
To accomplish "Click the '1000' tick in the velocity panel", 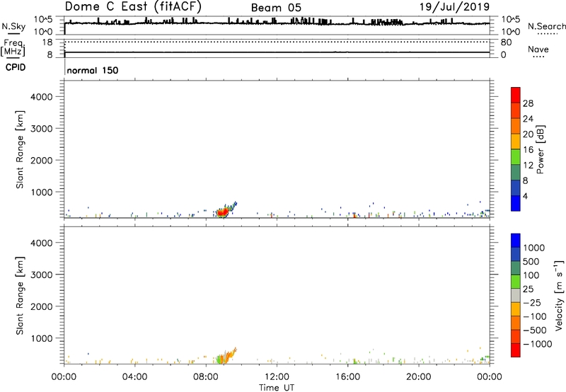I will (x=42, y=338).
